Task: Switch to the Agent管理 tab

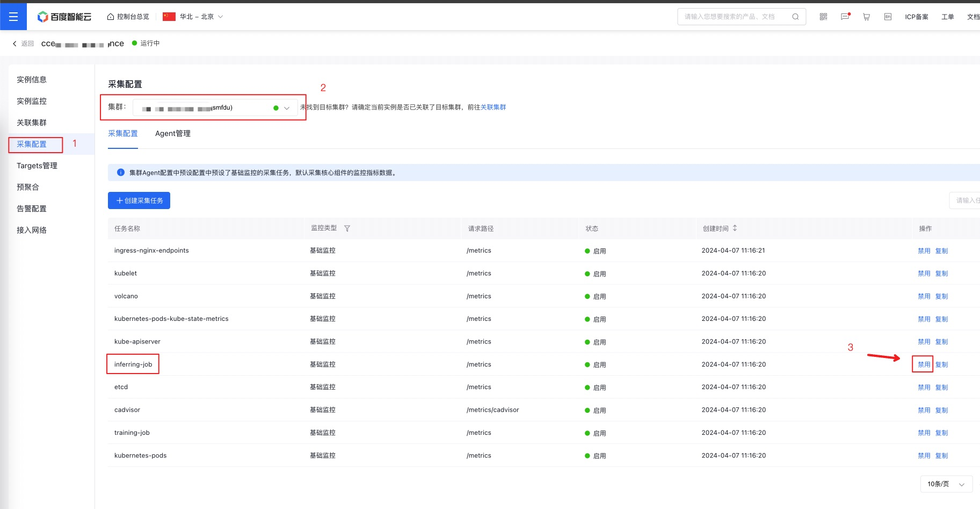Action: (173, 133)
